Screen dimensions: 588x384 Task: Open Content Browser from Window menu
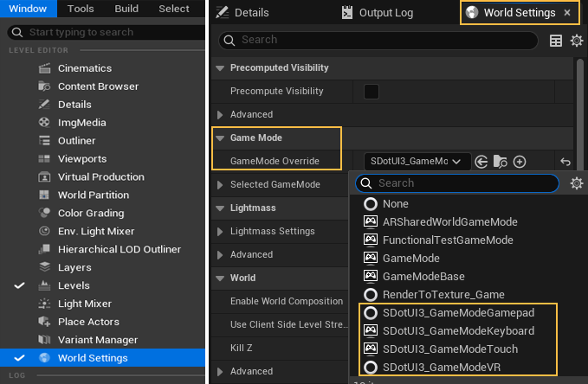(x=98, y=86)
